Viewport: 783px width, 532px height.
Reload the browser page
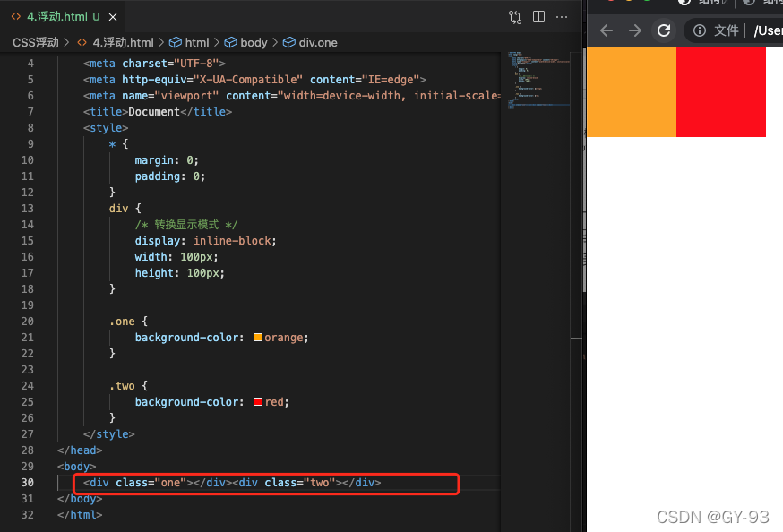click(664, 30)
